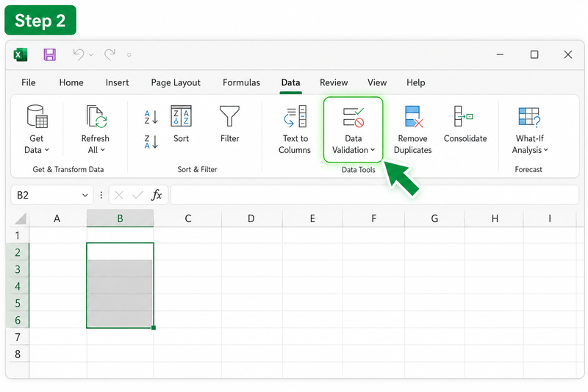The image size is (588, 392).
Task: Select column H header
Action: pyautogui.click(x=495, y=218)
